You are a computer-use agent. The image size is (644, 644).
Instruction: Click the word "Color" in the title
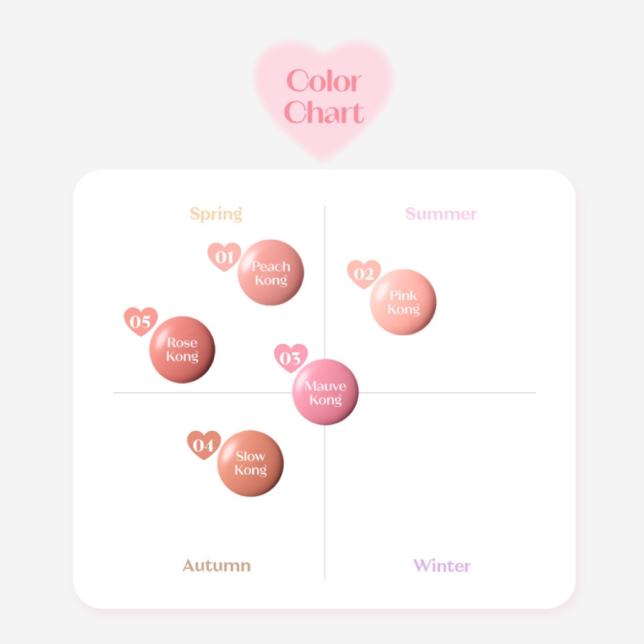tap(323, 82)
